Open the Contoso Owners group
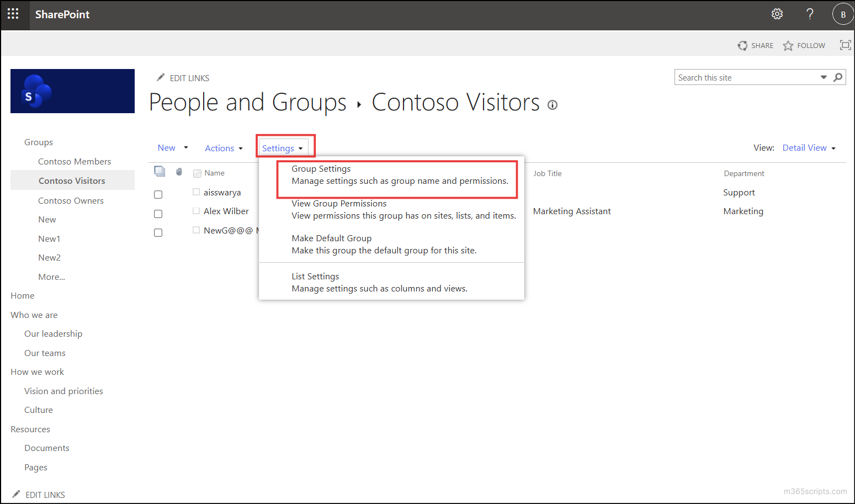Image resolution: width=855 pixels, height=504 pixels. (x=71, y=200)
